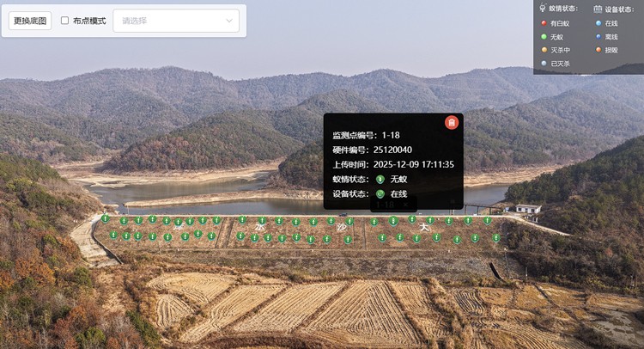The width and height of the screenshot is (644, 349).
Task: Click the orange 损毁 legend dot
Action: (598, 50)
